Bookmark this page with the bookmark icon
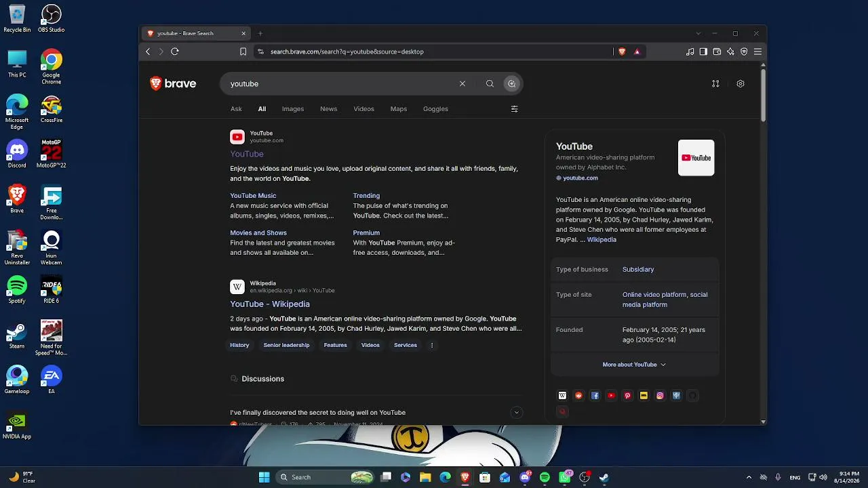The image size is (868, 488). pos(243,52)
